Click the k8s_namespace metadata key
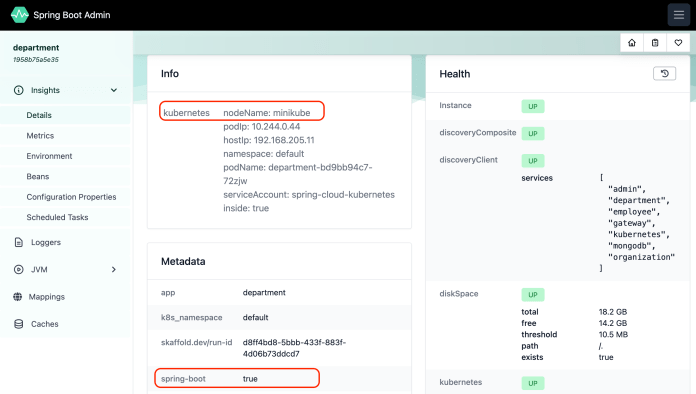 click(191, 317)
